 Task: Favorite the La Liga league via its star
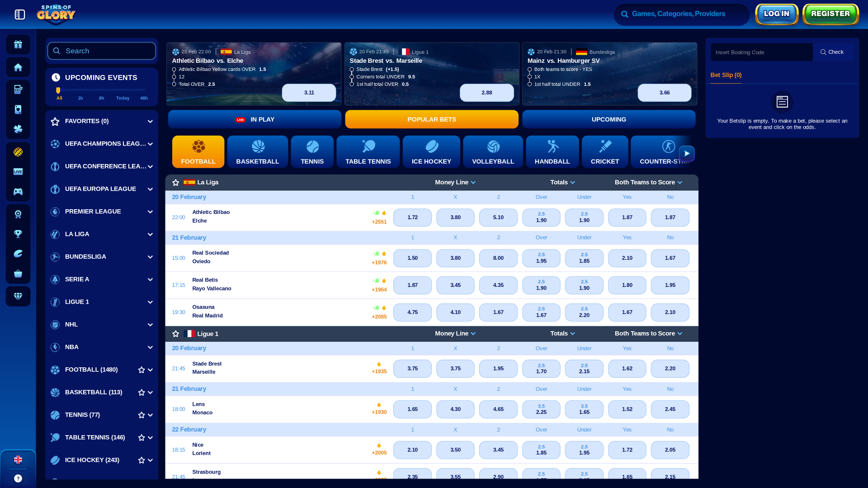point(176,182)
